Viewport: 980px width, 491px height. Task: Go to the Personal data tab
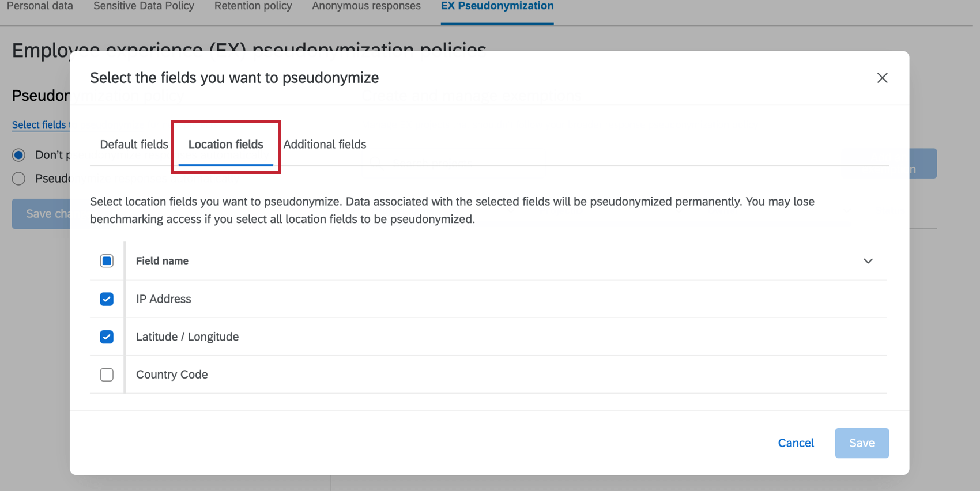(x=40, y=6)
